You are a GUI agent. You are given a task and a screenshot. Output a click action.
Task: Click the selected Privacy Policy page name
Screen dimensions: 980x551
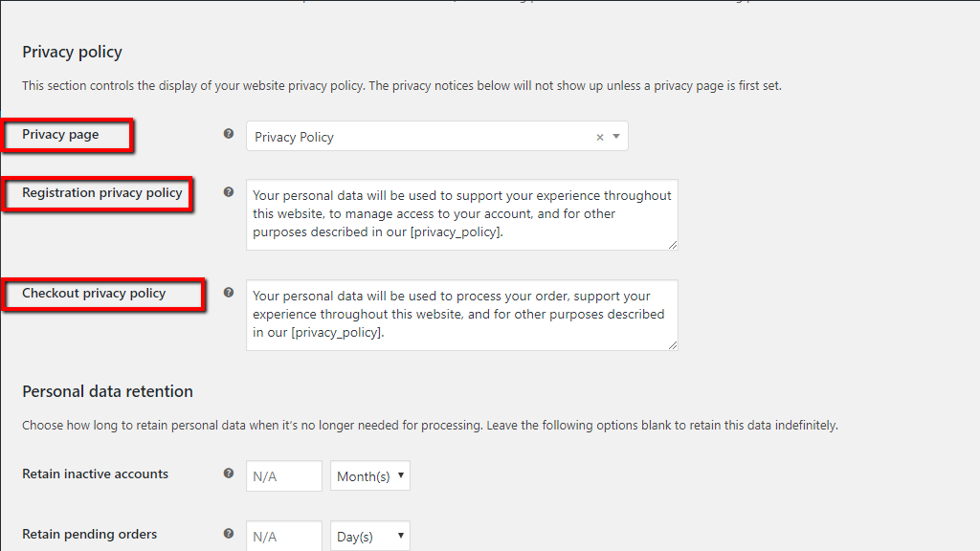(293, 137)
